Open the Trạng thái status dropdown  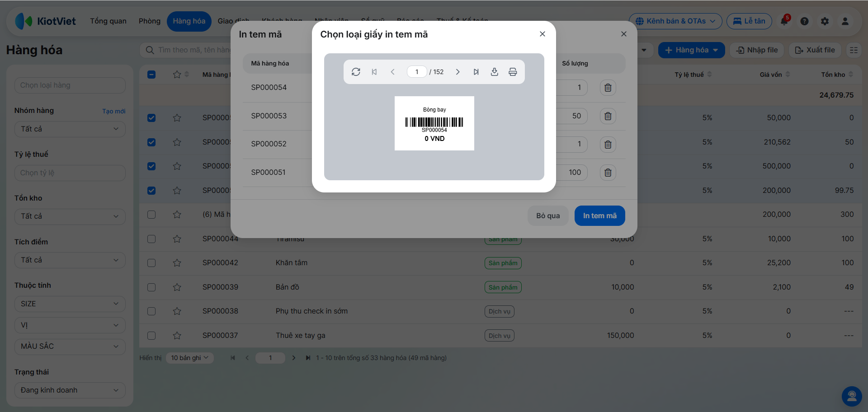[x=70, y=390]
